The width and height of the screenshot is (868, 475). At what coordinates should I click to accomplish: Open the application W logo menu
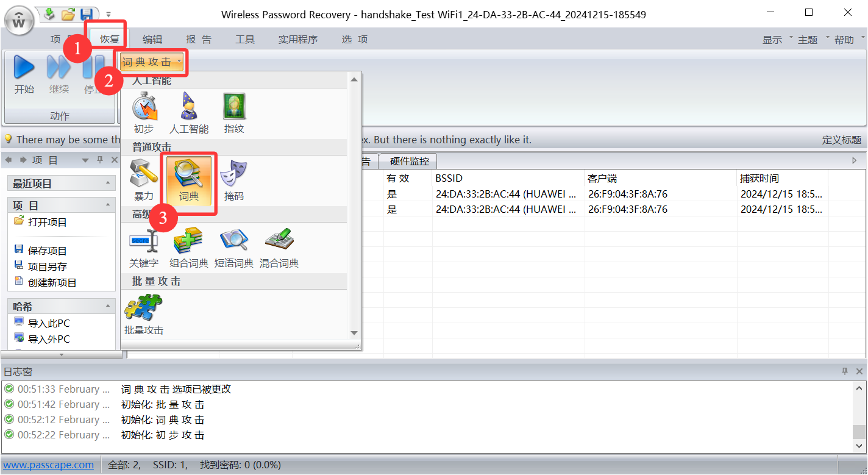click(x=20, y=21)
